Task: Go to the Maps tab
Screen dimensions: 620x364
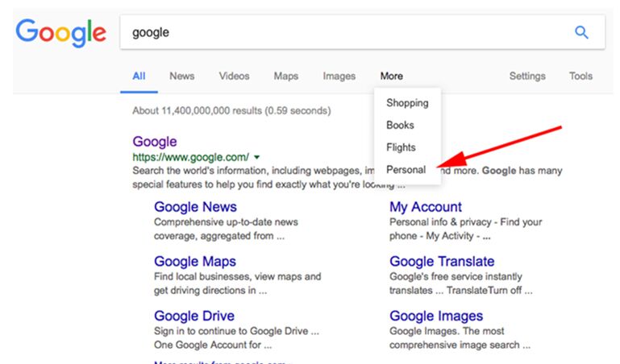Action: 286,76
